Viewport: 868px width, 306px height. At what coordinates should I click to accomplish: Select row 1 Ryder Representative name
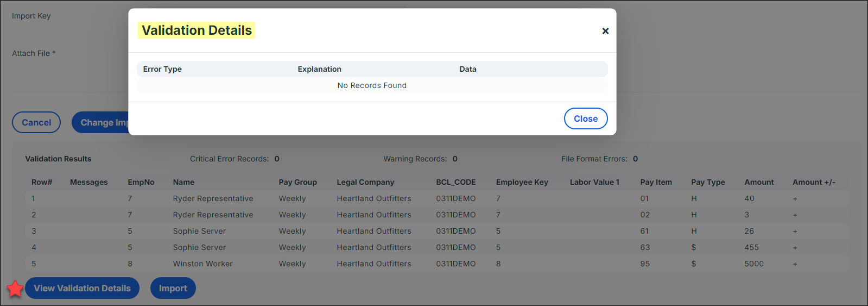(x=213, y=198)
